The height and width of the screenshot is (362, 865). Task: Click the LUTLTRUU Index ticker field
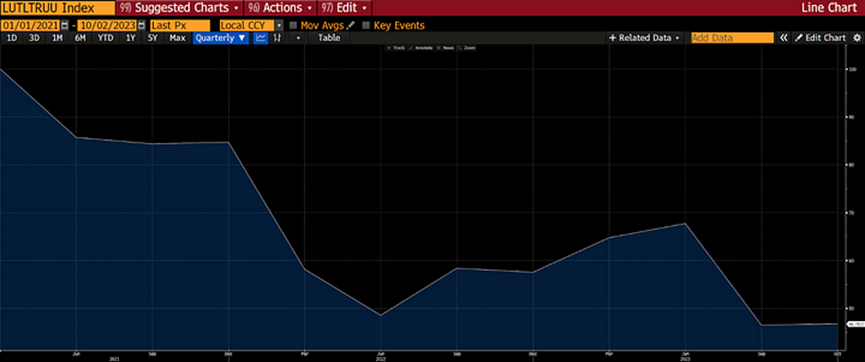coord(58,8)
